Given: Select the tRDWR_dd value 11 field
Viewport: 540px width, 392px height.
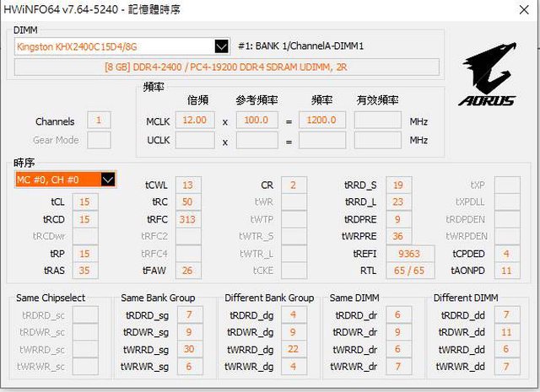Looking at the screenshot, I should tap(505, 332).
